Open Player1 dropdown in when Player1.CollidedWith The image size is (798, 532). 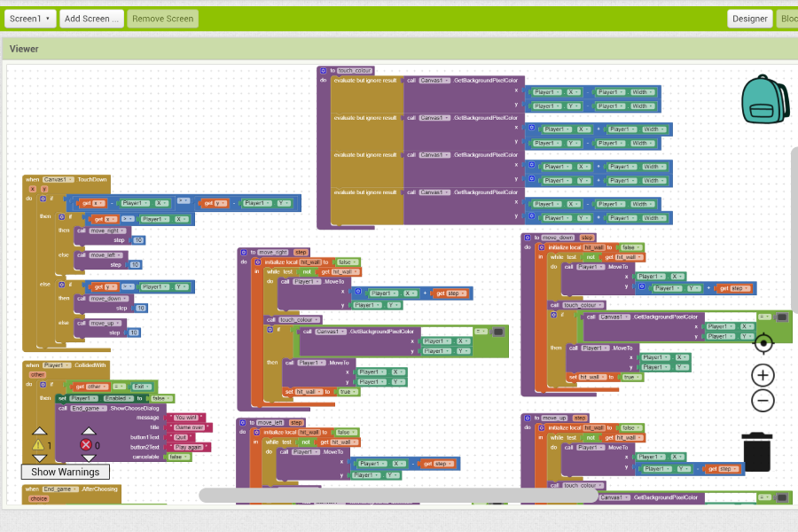click(x=57, y=365)
